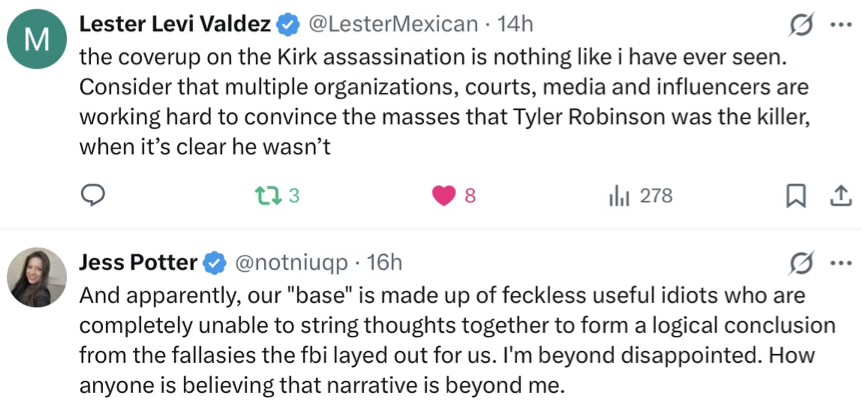Open the 16h timestamp permalink
The width and height of the screenshot is (862, 411).
point(385,263)
